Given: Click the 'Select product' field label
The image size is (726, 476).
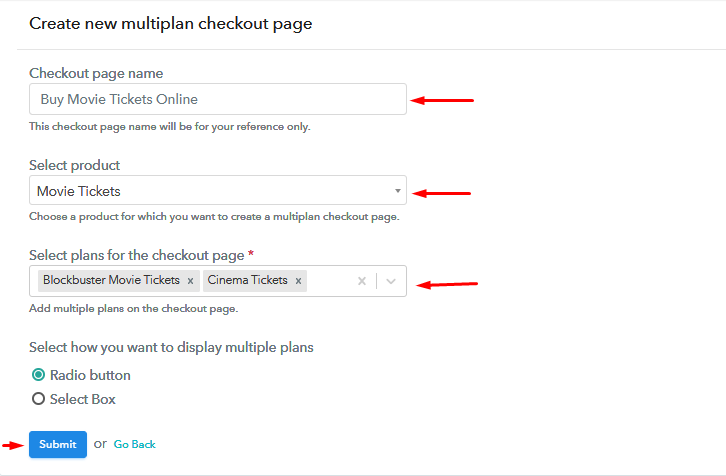Looking at the screenshot, I should coord(75,165).
